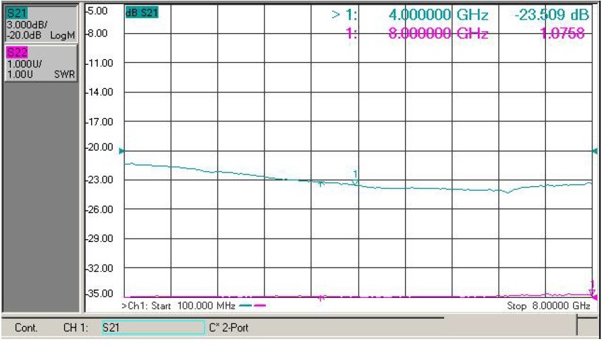Click the CH 1 channel label

pos(76,328)
